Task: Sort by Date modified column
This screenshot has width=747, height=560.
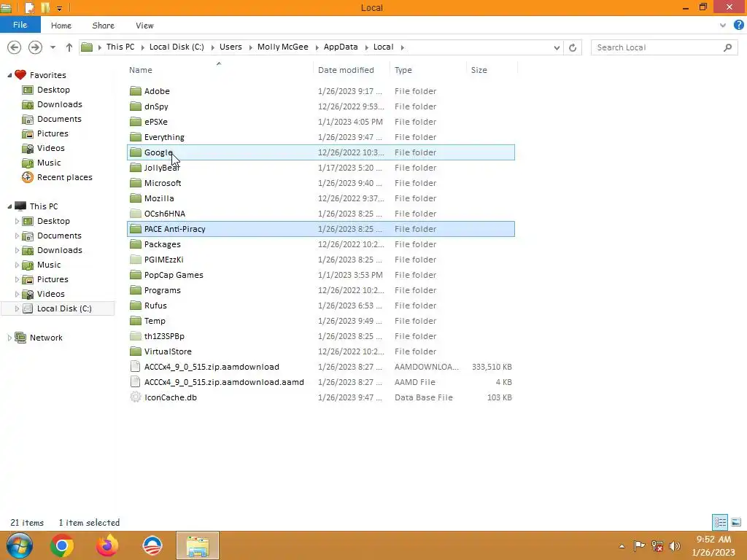Action: (346, 70)
